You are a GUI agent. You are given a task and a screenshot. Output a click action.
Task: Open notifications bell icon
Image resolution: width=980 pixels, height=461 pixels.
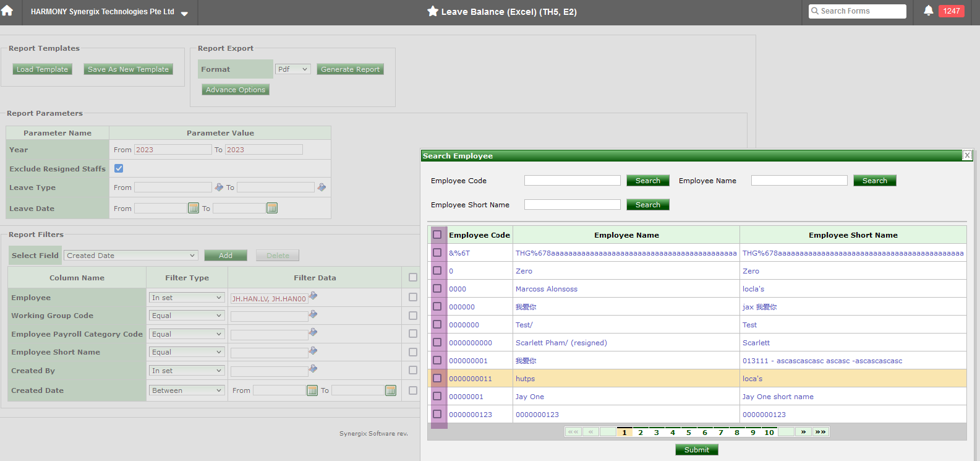click(928, 11)
